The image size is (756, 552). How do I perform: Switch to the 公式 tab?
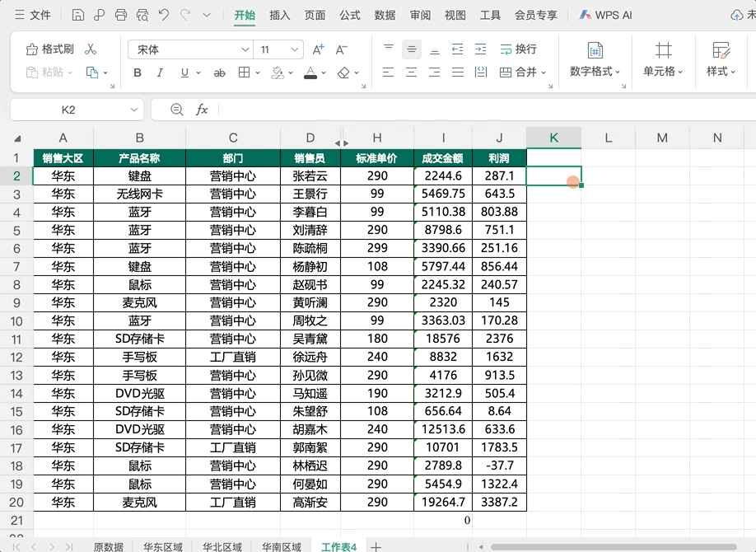(x=349, y=15)
